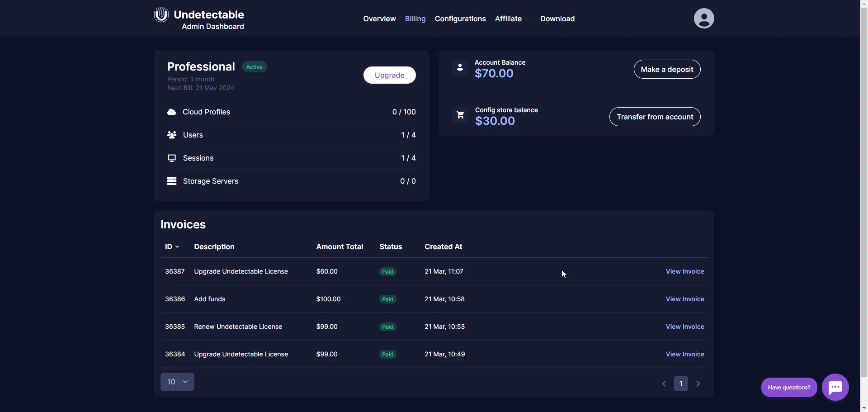This screenshot has width=868, height=412.
Task: Click the Account Balance person icon
Action: point(460,68)
